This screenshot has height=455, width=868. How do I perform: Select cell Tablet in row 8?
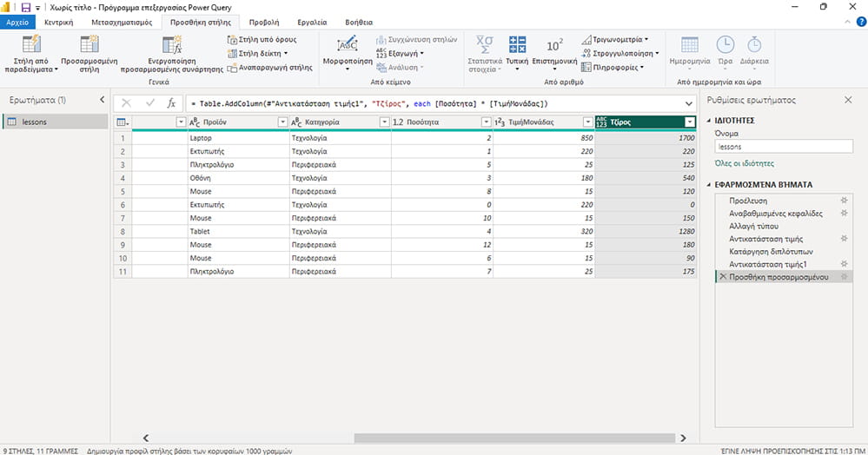238,231
